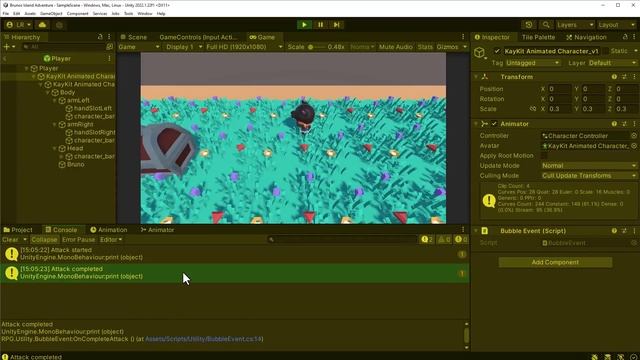Toggle Console Collapse button

click(x=44, y=240)
